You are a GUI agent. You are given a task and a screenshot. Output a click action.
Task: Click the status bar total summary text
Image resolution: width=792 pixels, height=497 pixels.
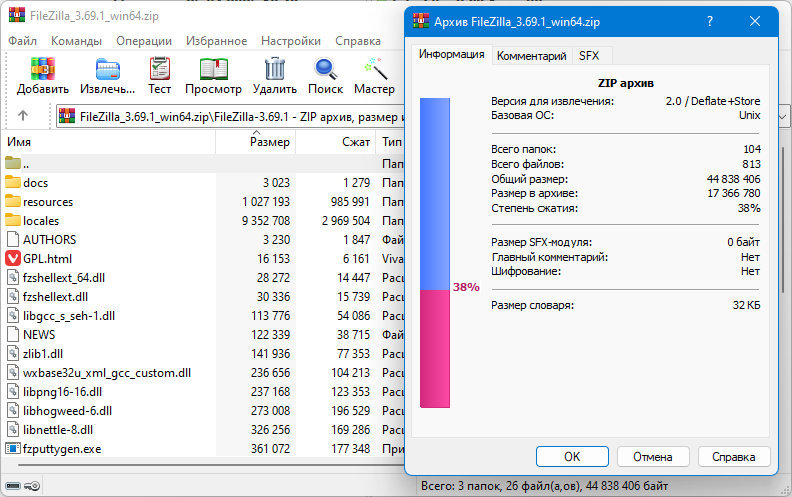tap(544, 486)
